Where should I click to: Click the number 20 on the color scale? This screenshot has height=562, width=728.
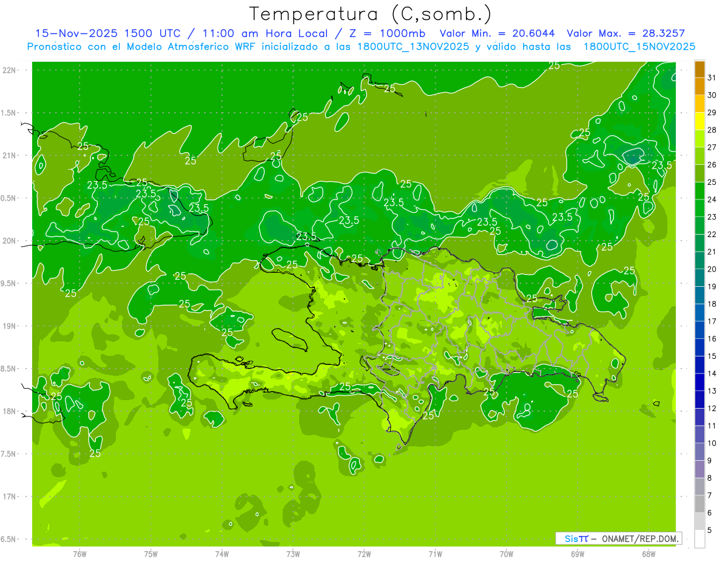pos(712,269)
